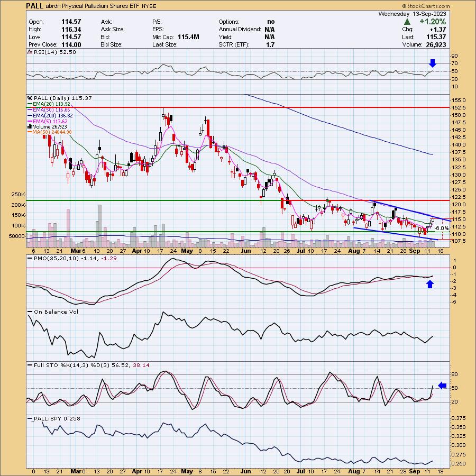Click the Options value no
Screen dimensions: 476x476
[271, 22]
